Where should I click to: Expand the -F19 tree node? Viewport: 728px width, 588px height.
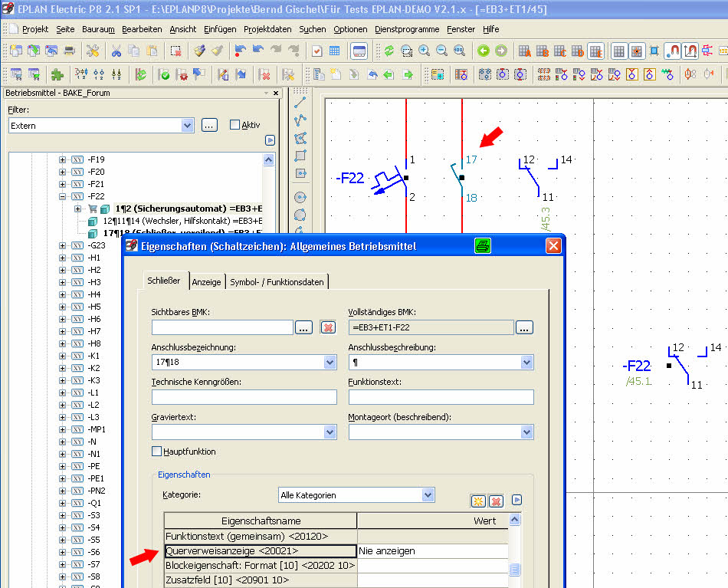pos(62,159)
